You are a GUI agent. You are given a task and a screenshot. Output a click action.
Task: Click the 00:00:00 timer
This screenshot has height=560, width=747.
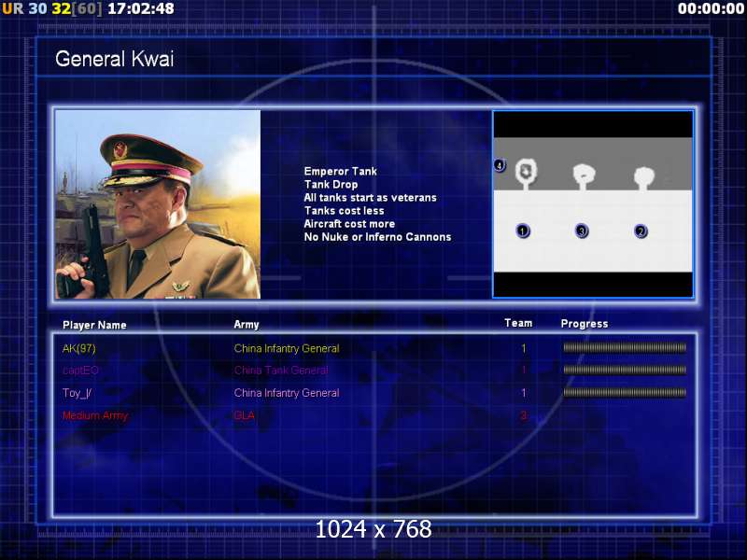click(x=711, y=8)
